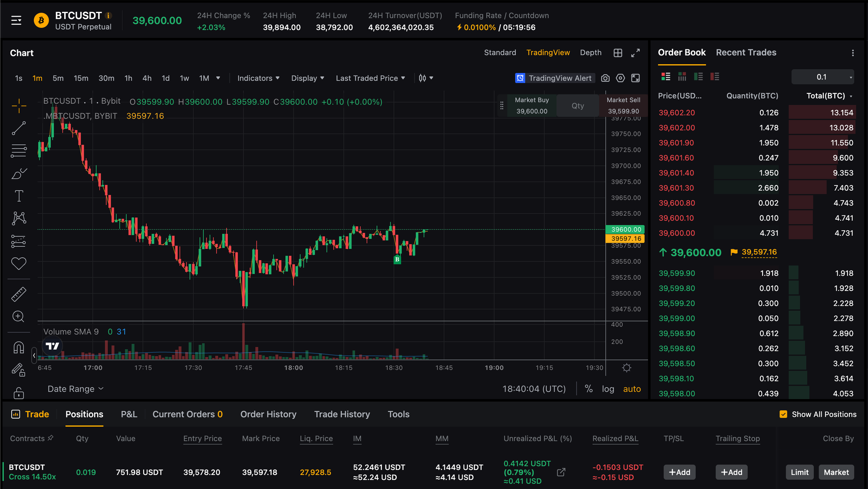Select the brush drawing tool
The width and height of the screenshot is (868, 489).
coord(19,173)
